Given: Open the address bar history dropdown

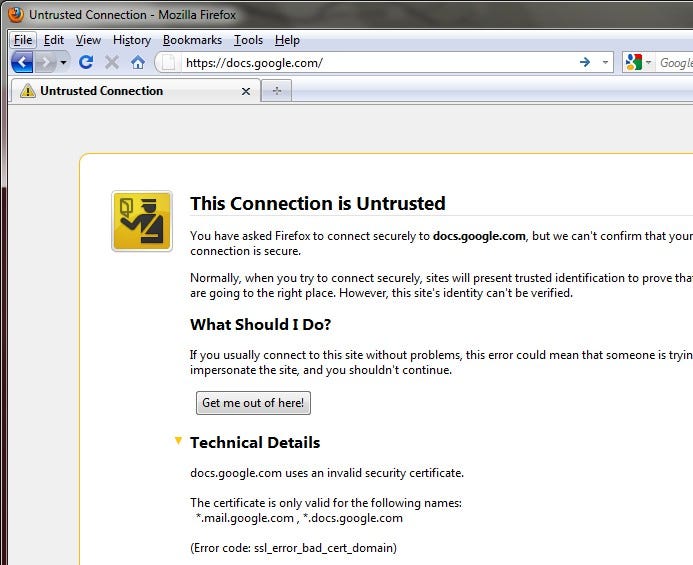Looking at the screenshot, I should pos(605,62).
